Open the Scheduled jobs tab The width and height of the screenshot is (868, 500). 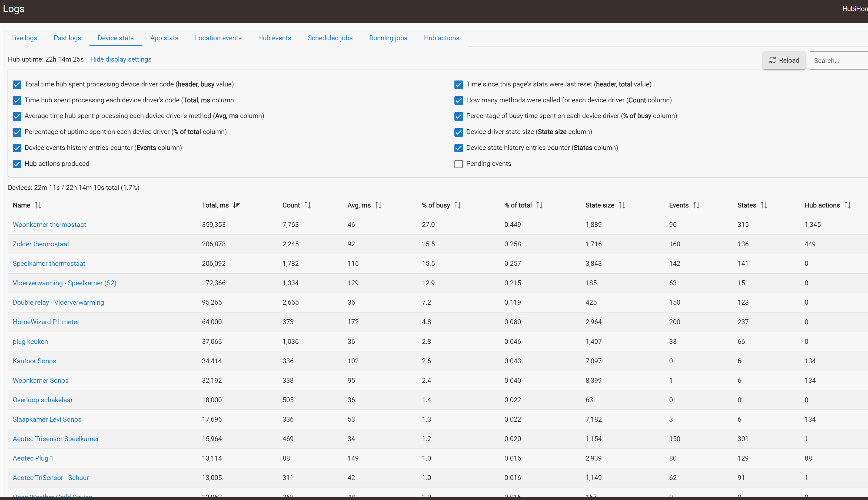pos(330,38)
